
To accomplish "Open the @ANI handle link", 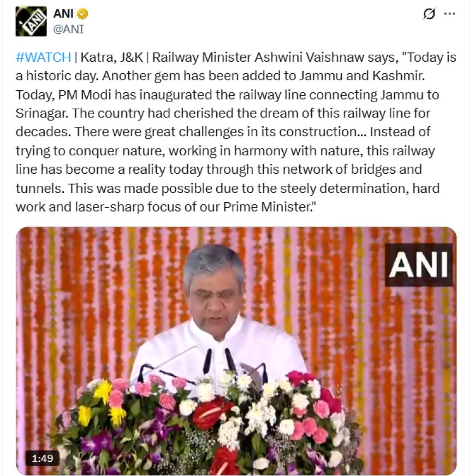I will [69, 29].
